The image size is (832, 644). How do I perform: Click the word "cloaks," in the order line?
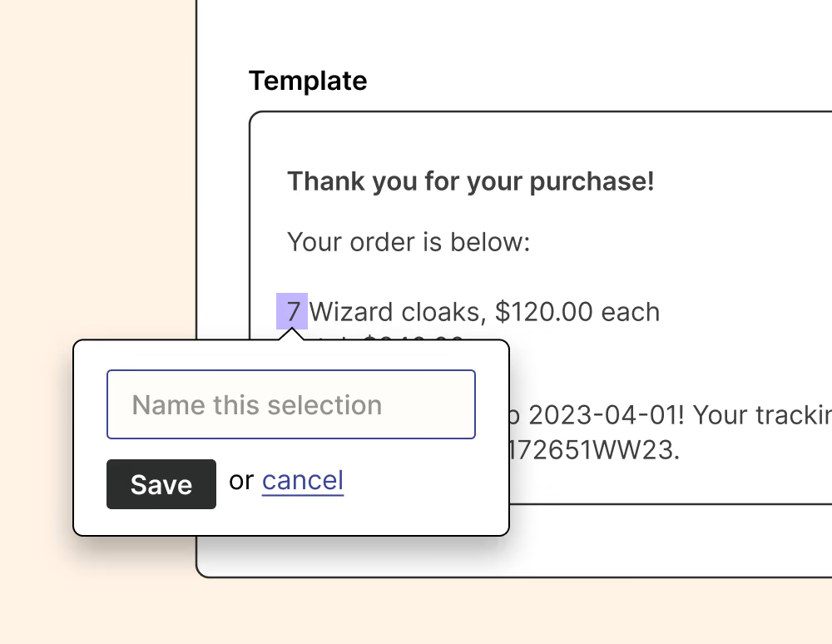(442, 312)
